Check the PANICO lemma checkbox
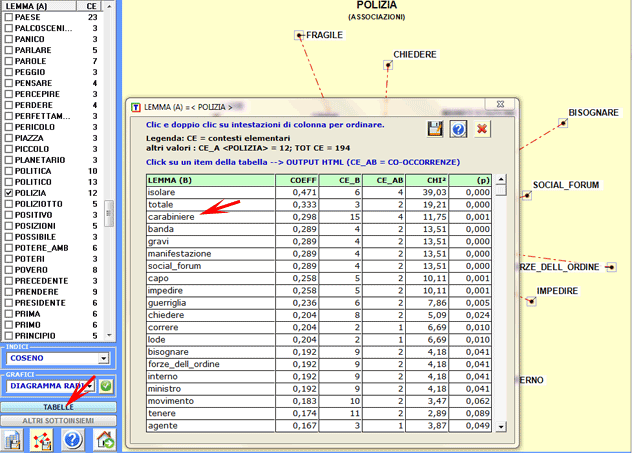Viewport: 632px width, 453px height. click(8, 39)
